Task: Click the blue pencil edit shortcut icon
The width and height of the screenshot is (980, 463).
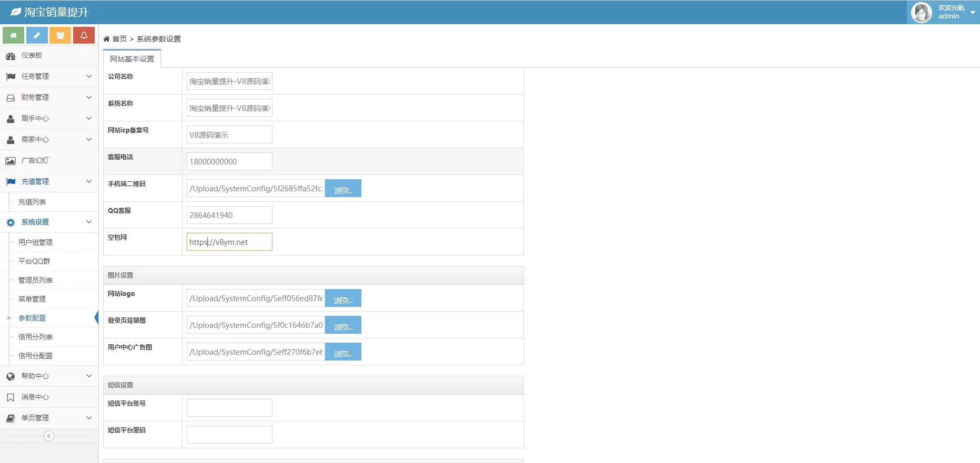Action: [37, 35]
